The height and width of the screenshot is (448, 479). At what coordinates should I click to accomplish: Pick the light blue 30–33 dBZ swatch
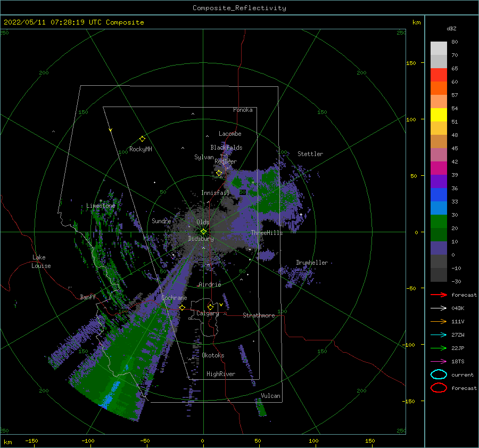(439, 208)
